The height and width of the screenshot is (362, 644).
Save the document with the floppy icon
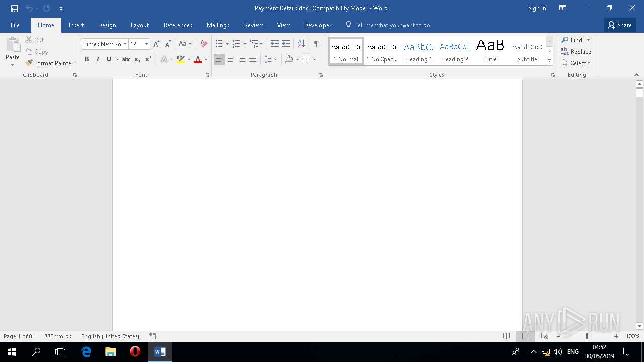14,8
